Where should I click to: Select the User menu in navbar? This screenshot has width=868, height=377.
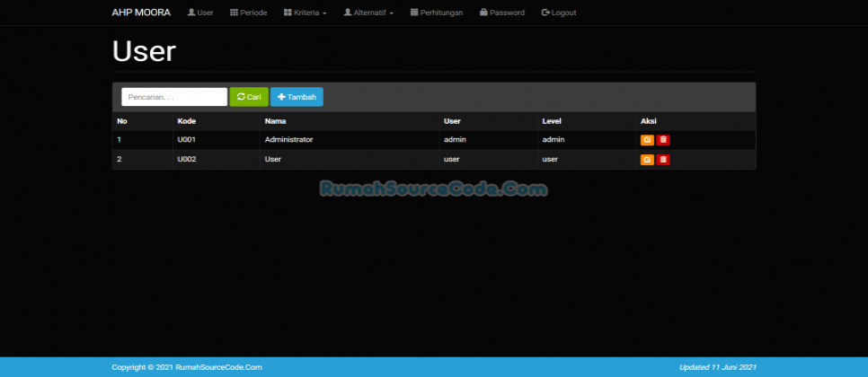tap(199, 13)
